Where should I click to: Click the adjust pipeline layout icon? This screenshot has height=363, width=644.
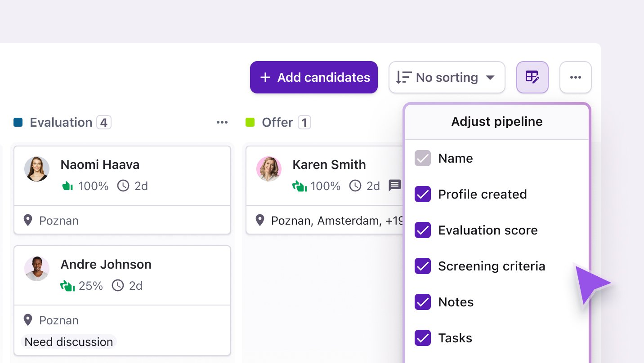pyautogui.click(x=532, y=77)
